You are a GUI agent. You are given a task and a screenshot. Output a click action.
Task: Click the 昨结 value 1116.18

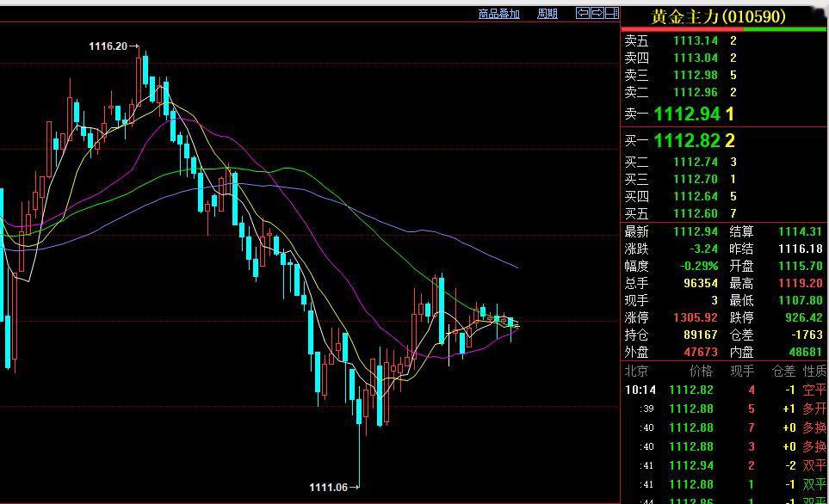pos(800,249)
